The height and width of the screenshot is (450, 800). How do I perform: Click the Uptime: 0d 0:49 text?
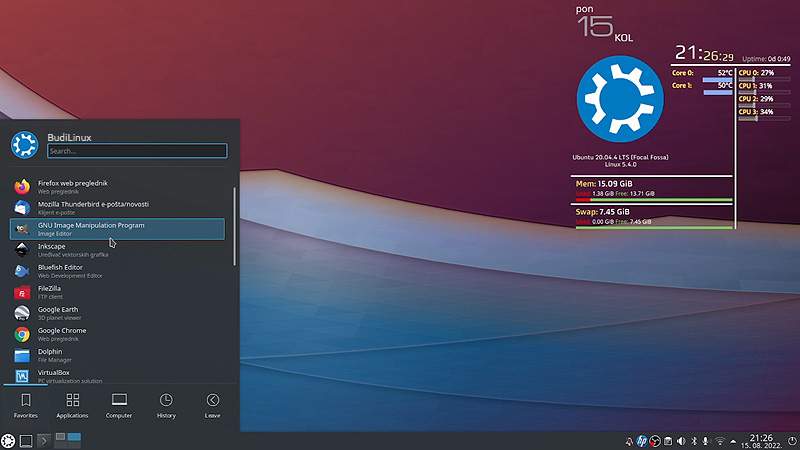[766, 59]
